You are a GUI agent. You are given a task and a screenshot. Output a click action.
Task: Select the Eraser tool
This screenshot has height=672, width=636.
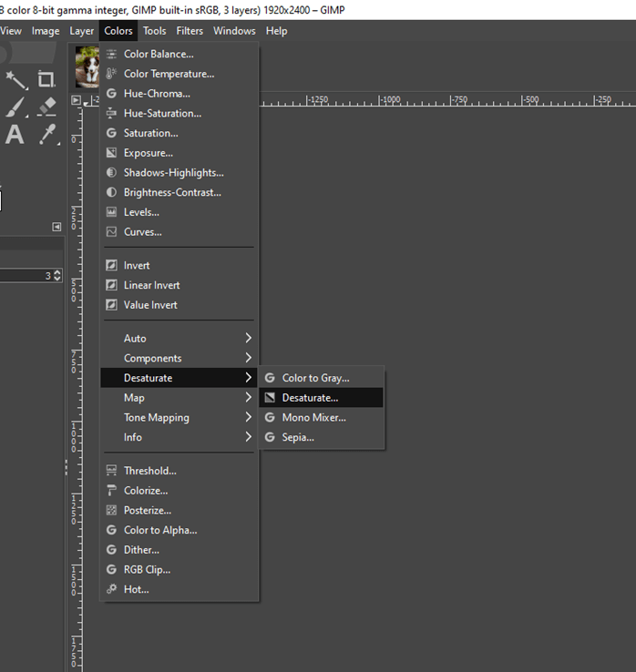click(46, 107)
